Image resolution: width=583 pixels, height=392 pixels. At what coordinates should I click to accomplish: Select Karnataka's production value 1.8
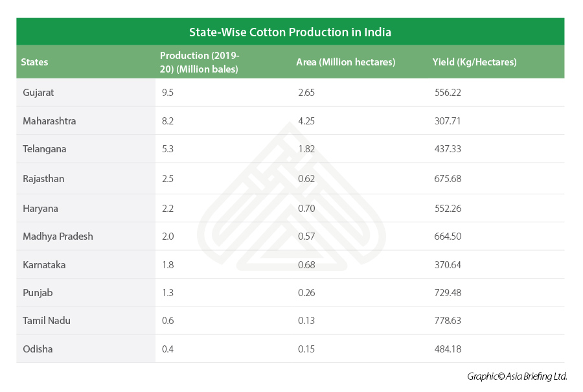point(168,265)
